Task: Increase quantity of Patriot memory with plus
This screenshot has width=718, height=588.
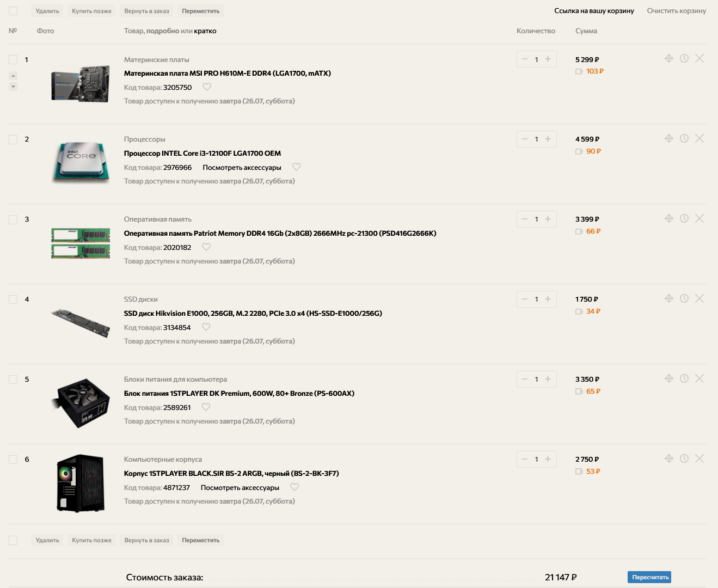Action: click(x=548, y=219)
